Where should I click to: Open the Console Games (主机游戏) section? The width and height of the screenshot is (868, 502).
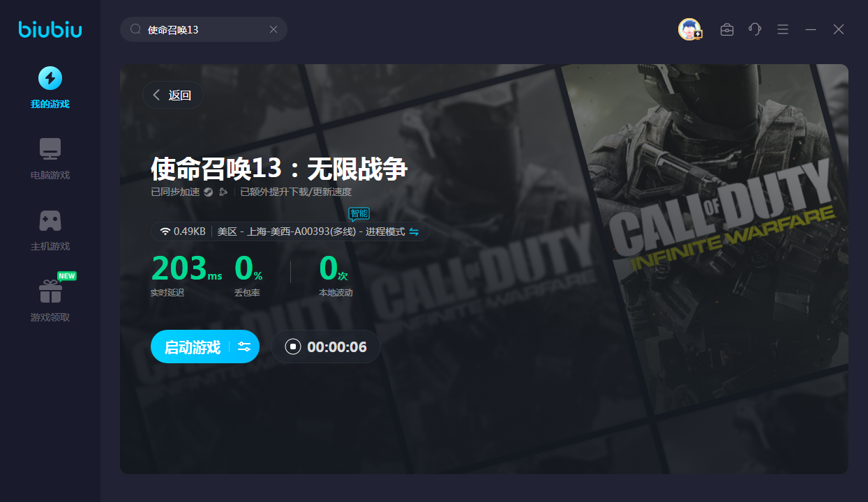[50, 230]
